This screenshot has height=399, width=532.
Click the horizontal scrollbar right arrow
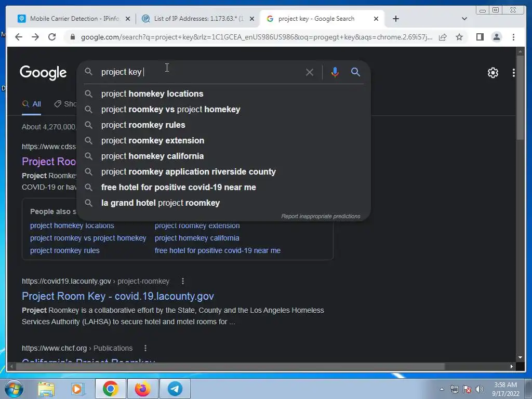(512, 366)
